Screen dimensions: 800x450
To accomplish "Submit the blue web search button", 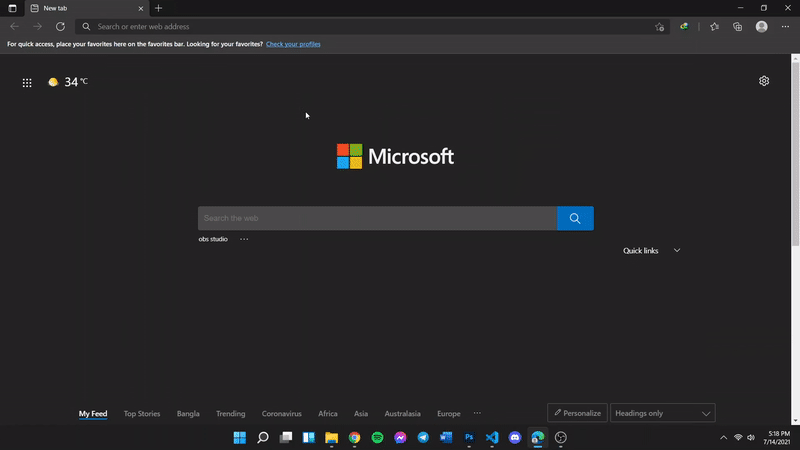I will (x=575, y=218).
